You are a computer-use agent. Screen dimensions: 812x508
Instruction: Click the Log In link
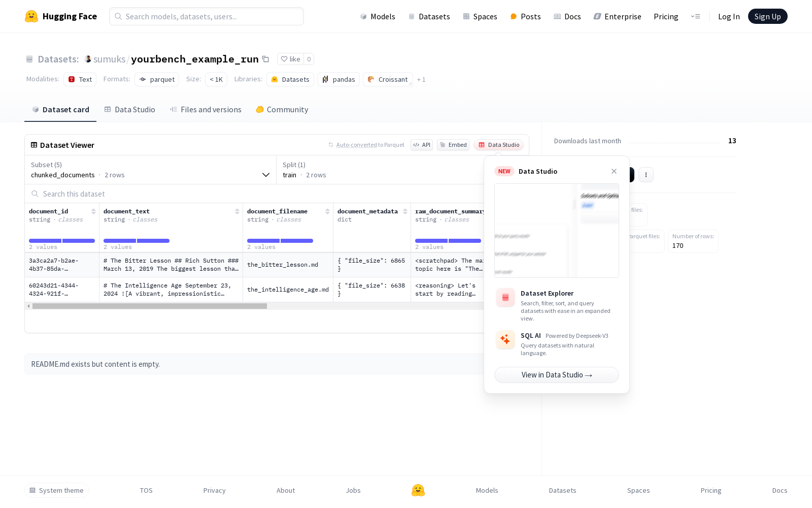pyautogui.click(x=729, y=16)
